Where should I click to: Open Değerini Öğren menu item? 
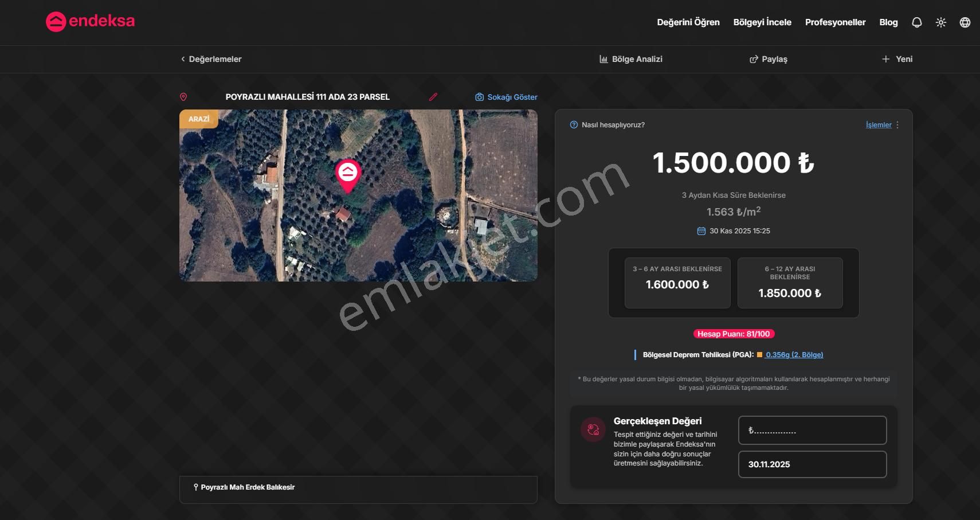(x=688, y=22)
